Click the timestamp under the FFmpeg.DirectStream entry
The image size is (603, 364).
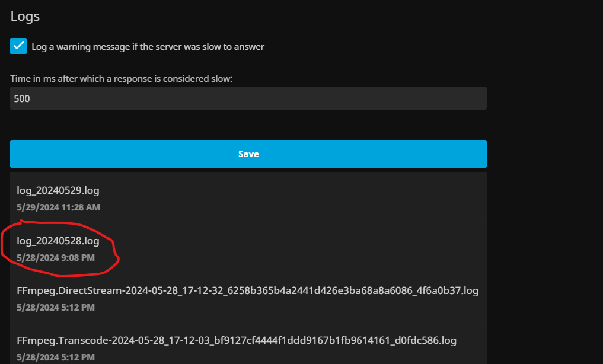pyautogui.click(x=55, y=308)
